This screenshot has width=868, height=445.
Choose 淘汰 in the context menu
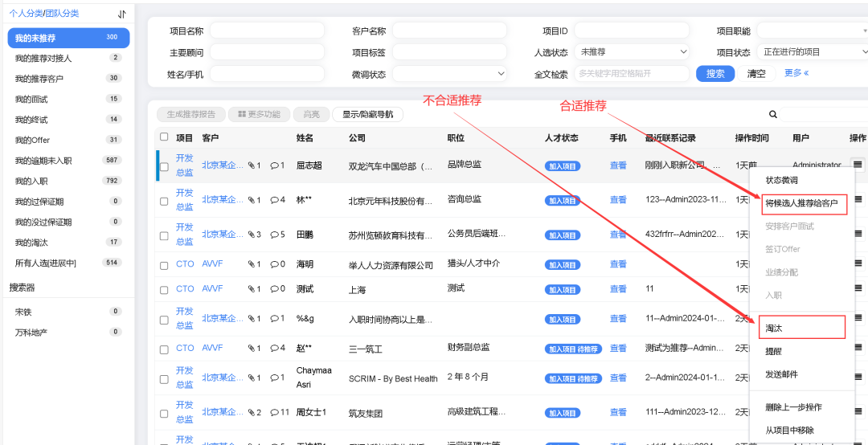click(x=801, y=328)
